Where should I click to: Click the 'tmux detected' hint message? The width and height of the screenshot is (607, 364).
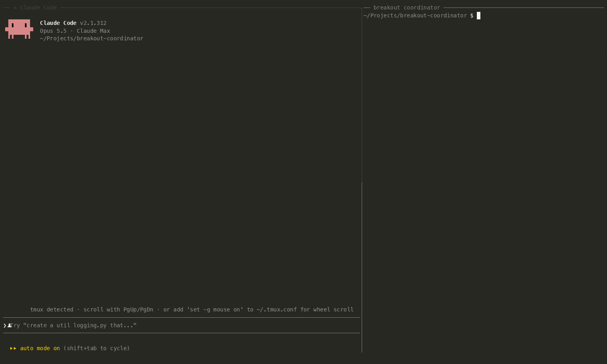pos(192,310)
